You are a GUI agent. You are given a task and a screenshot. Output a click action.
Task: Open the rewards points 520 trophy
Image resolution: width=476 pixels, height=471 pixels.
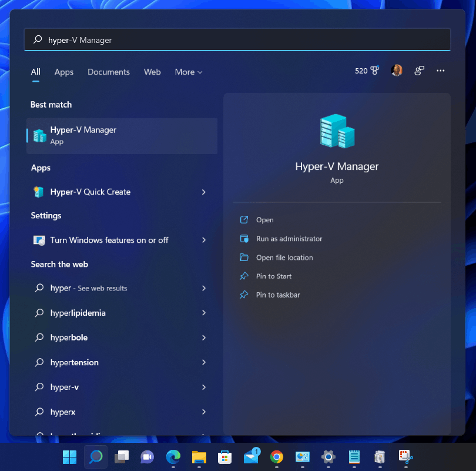pos(367,71)
